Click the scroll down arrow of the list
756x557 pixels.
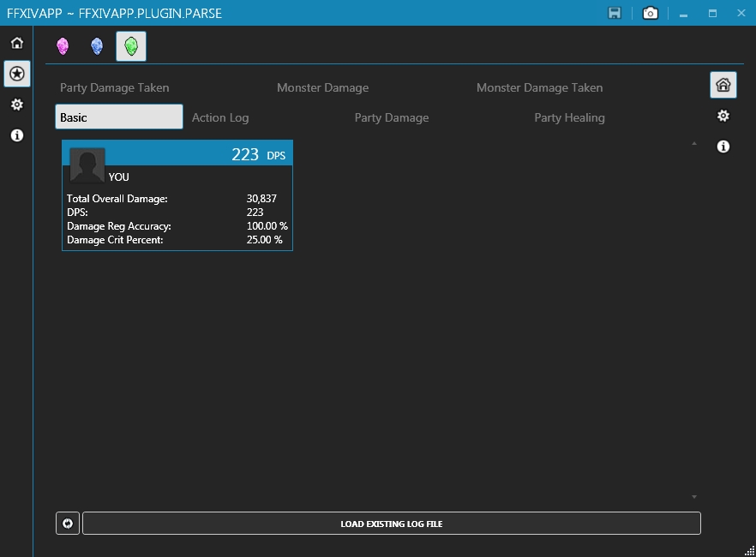coord(694,497)
